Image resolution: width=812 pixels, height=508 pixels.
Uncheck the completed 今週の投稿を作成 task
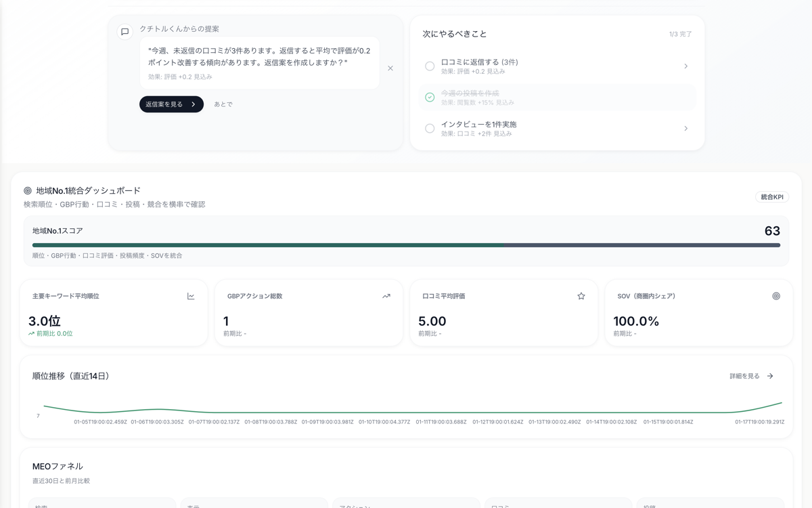[x=430, y=98]
